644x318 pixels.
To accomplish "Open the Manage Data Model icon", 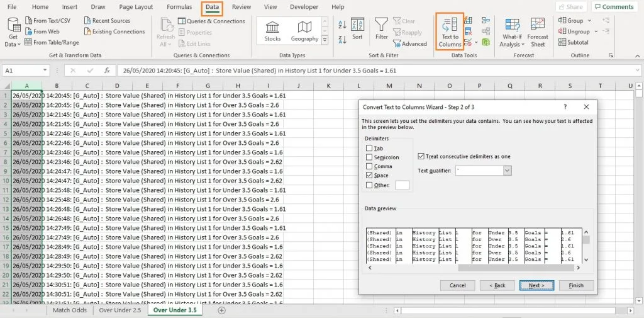I will 486,42.
